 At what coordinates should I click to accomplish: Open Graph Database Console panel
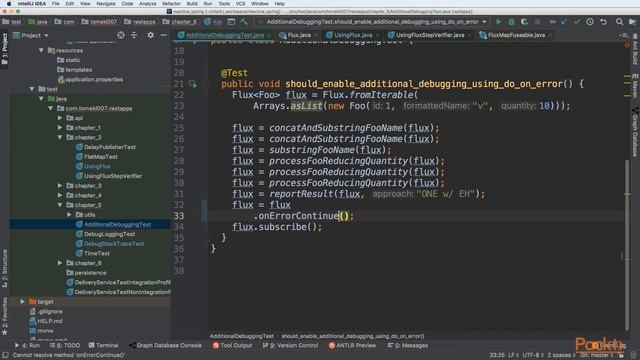[166, 345]
